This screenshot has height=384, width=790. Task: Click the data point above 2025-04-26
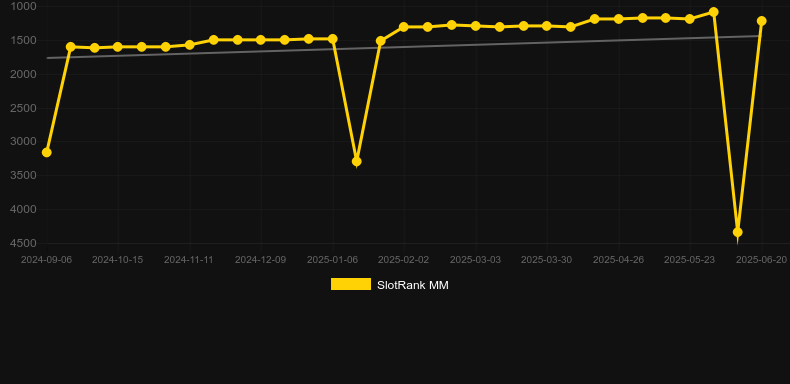click(618, 19)
